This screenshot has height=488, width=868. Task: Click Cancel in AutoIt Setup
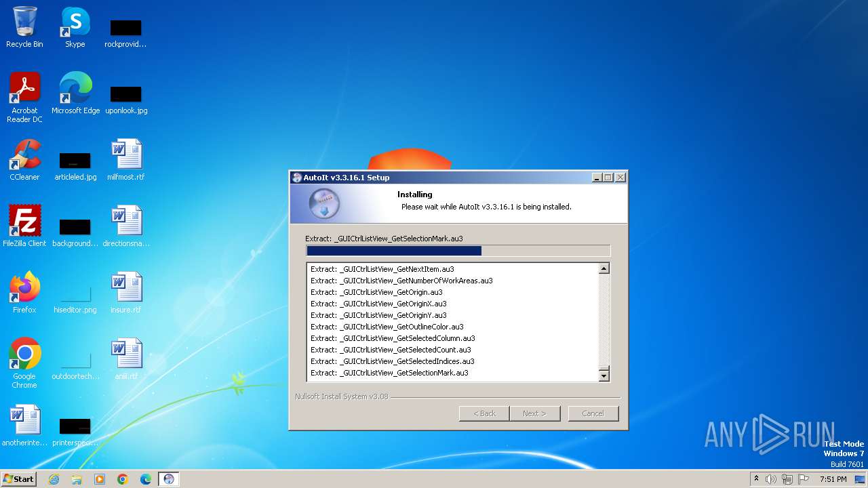593,413
